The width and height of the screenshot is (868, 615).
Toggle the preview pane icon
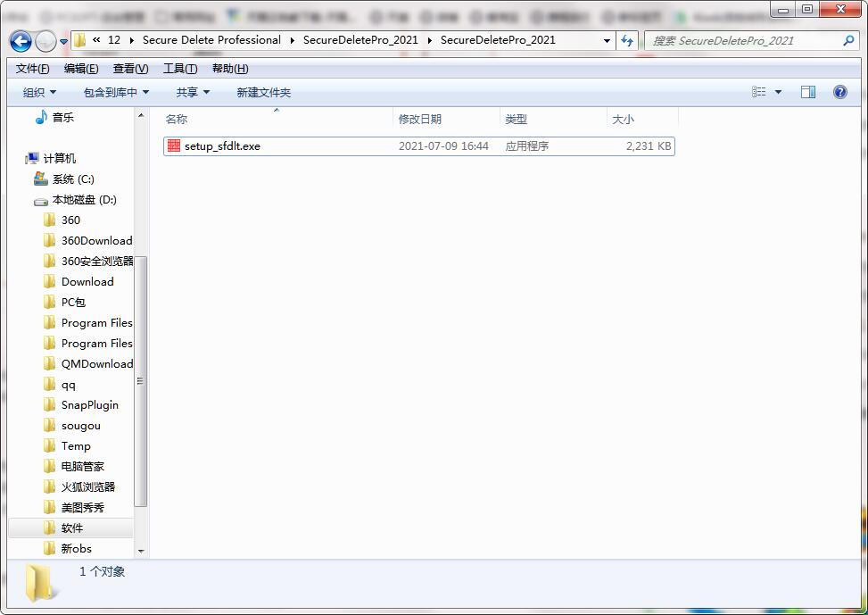coord(810,91)
